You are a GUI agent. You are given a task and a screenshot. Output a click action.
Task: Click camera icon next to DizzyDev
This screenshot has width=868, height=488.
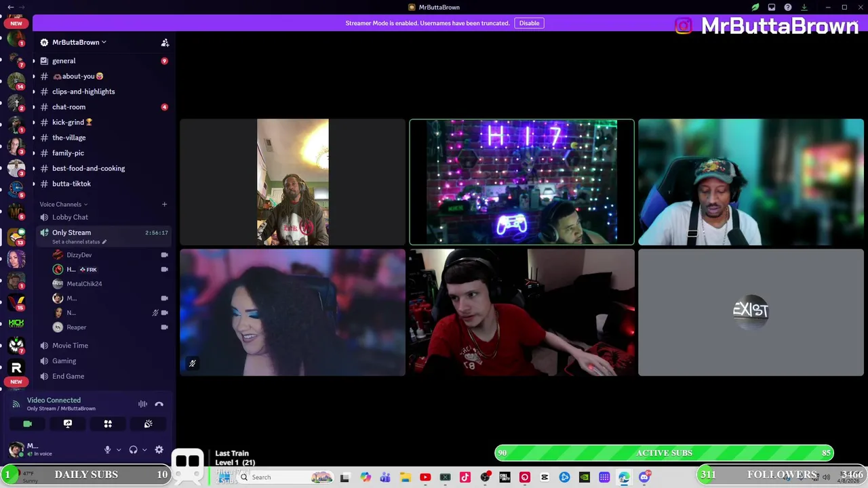point(164,255)
